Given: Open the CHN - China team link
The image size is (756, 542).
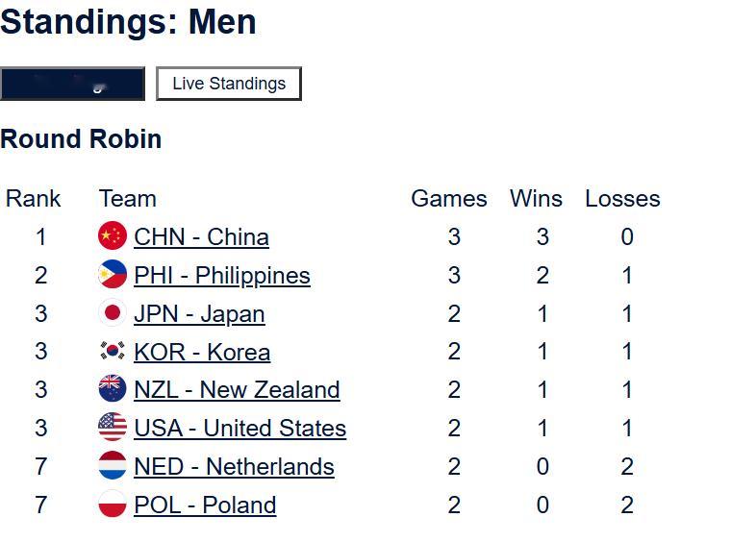Looking at the screenshot, I should [x=202, y=237].
